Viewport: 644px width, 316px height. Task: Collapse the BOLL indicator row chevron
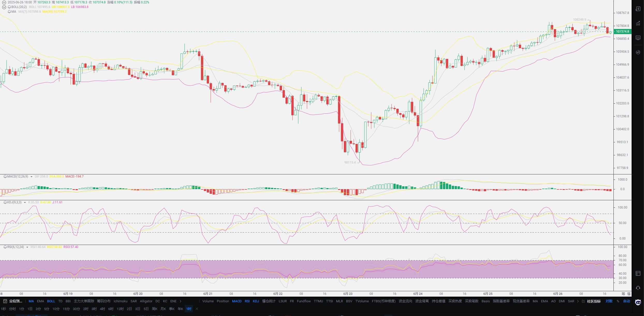tap(4, 7)
